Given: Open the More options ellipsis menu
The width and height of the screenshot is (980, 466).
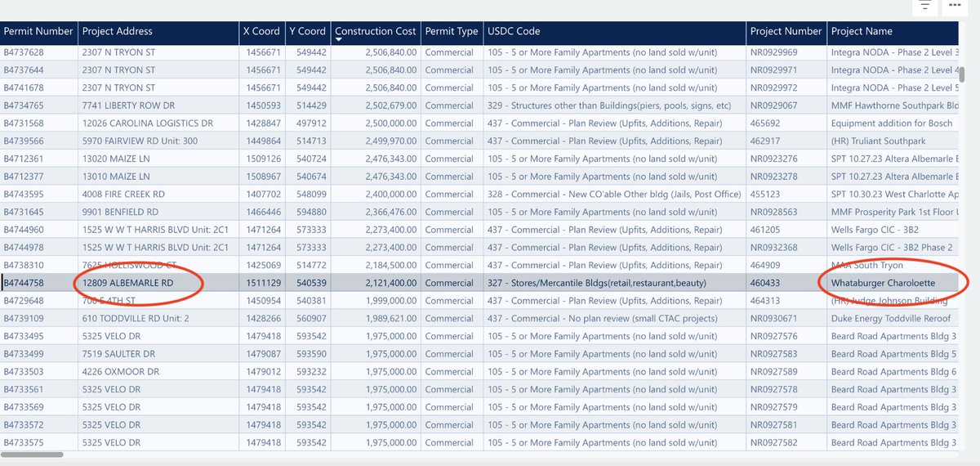Looking at the screenshot, I should coord(955,6).
